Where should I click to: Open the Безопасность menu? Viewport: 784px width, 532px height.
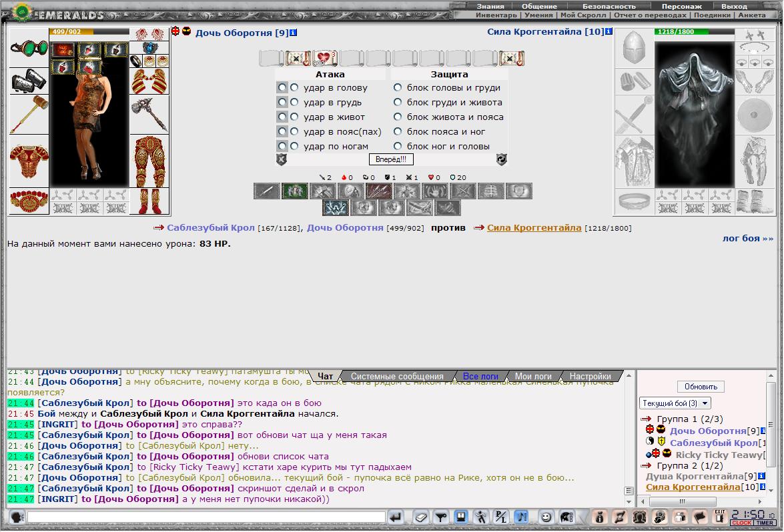tap(609, 6)
